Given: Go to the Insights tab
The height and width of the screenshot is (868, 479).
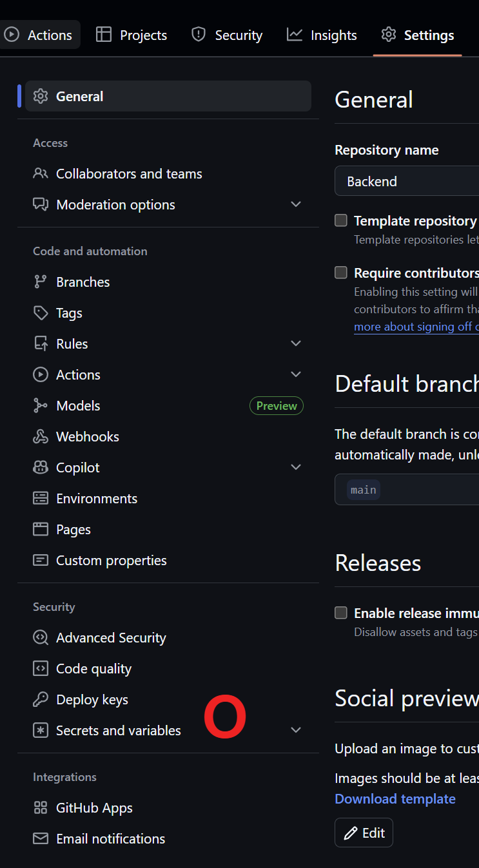Looking at the screenshot, I should (322, 35).
